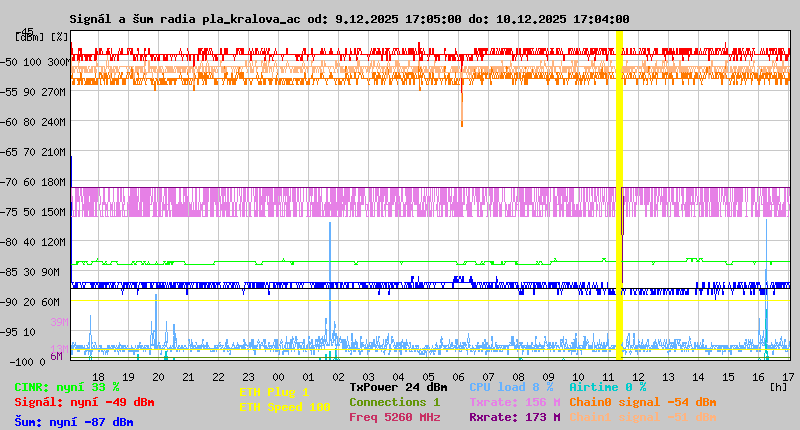Click the y-axis label '-50 100 300M'
800x430 pixels.
coord(33,62)
